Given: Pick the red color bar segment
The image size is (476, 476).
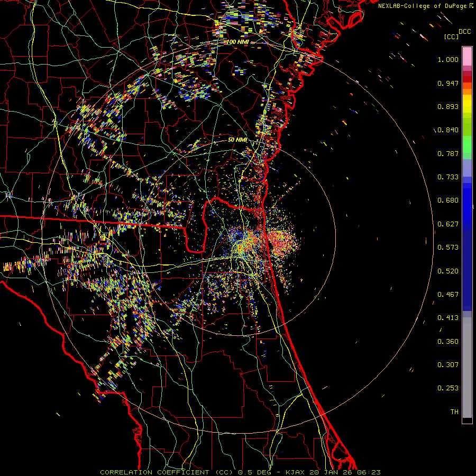Looking at the screenshot, I should point(467,79).
